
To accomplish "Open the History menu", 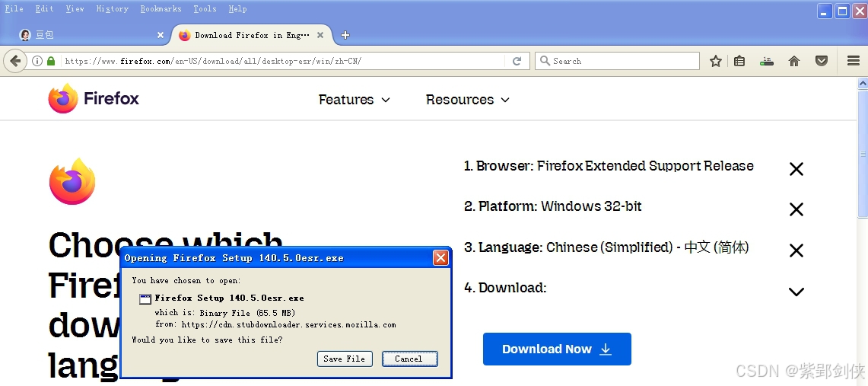I will pyautogui.click(x=112, y=8).
